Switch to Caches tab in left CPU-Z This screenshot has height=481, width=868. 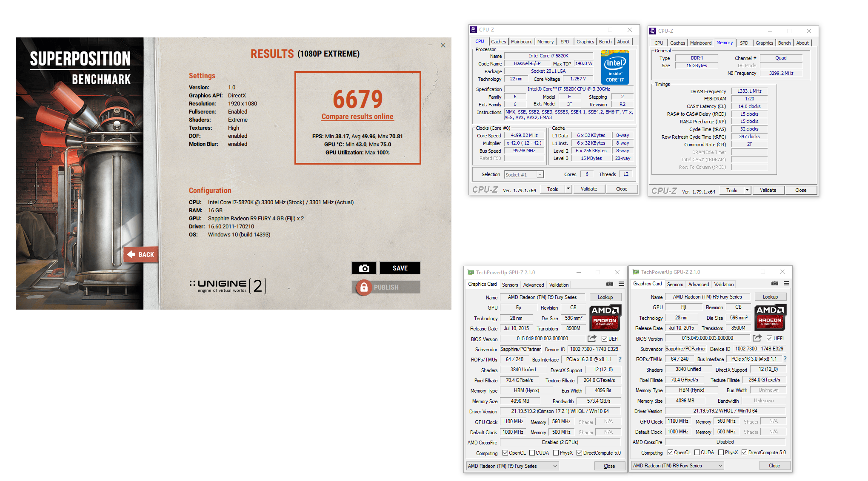click(x=498, y=42)
